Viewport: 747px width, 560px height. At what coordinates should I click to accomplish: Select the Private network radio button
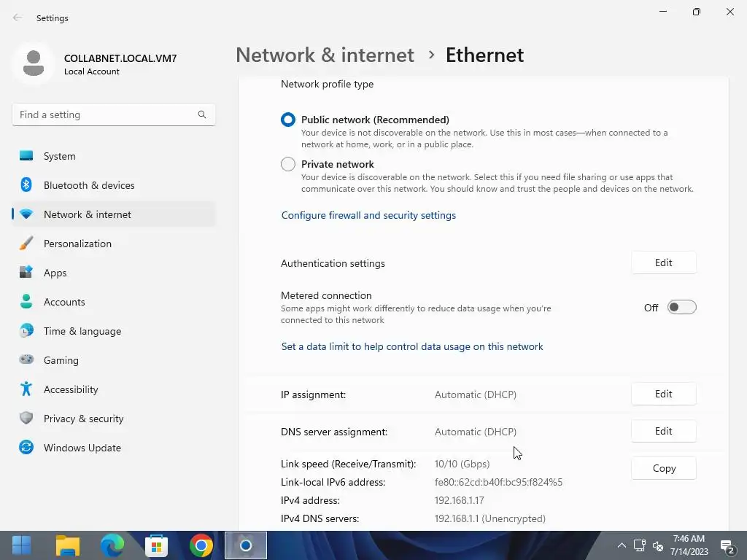click(x=288, y=164)
